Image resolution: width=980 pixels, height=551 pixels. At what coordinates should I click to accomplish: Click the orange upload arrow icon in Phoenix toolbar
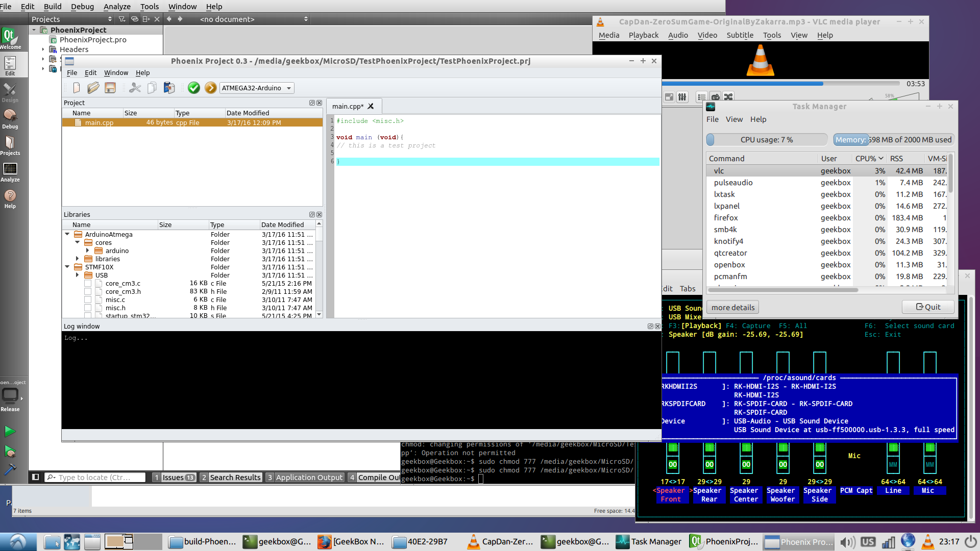tap(210, 88)
